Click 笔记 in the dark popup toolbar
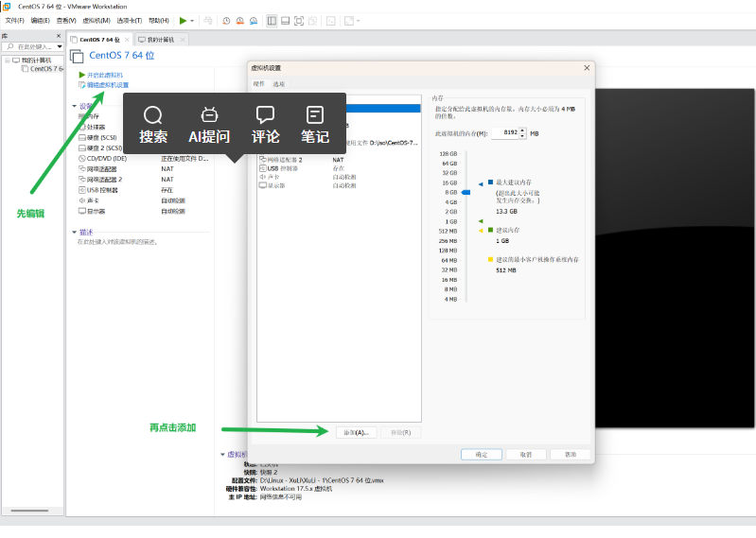The image size is (756, 538). pyautogui.click(x=315, y=124)
